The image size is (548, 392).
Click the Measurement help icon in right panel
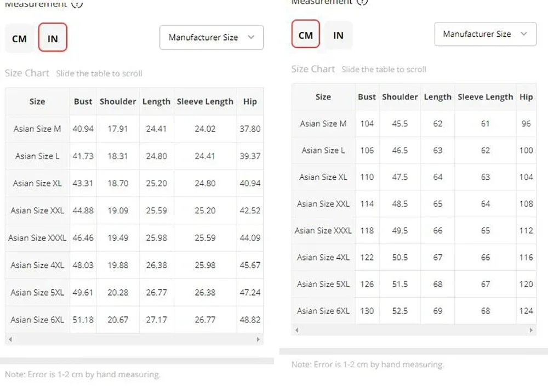362,2
